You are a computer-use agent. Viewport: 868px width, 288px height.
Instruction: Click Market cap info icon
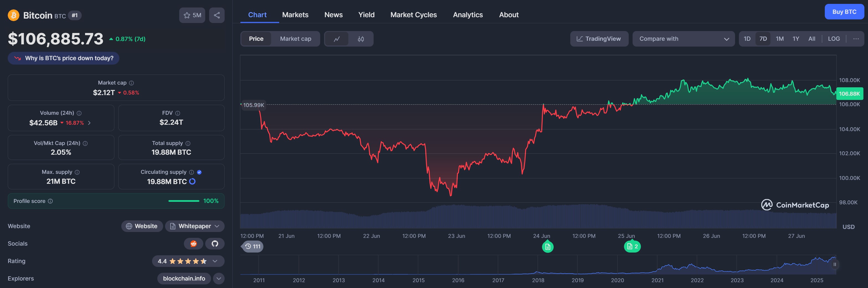pyautogui.click(x=131, y=83)
